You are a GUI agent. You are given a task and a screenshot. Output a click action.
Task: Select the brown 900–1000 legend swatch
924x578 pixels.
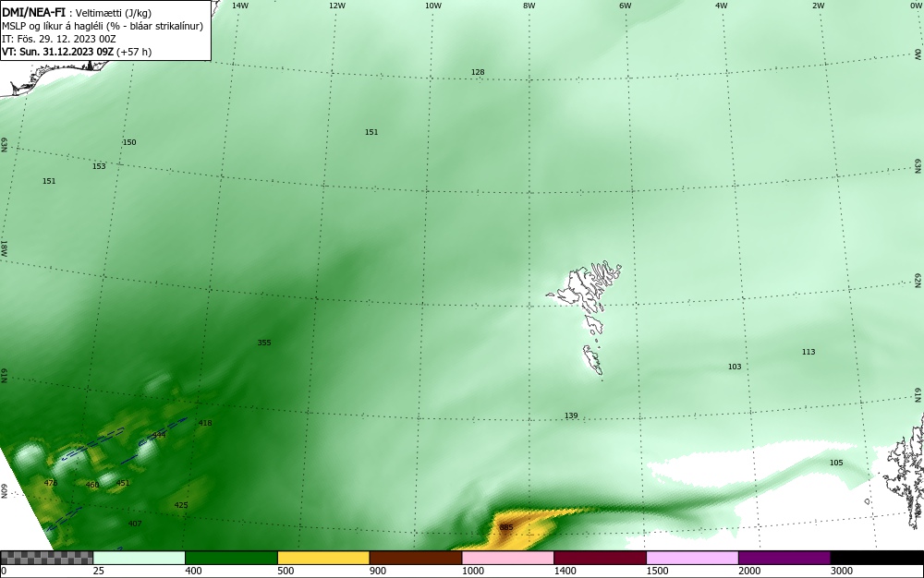416,558
